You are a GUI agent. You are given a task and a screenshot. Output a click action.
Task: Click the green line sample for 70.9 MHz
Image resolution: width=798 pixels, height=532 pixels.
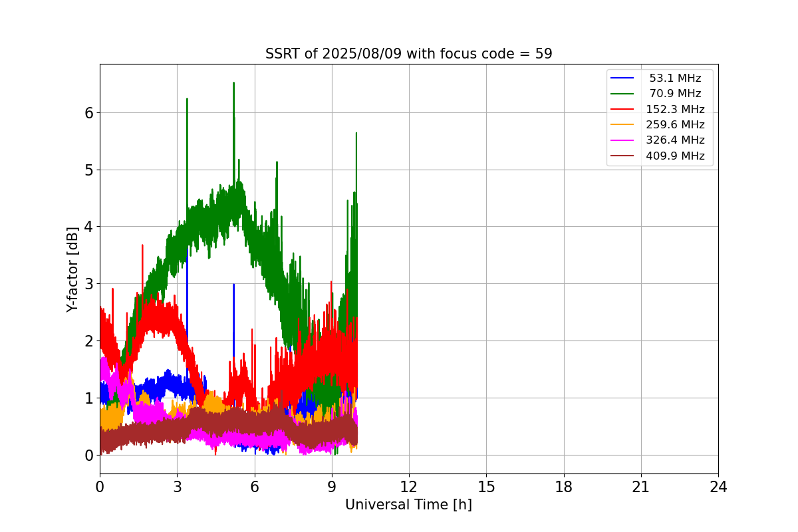tap(622, 94)
